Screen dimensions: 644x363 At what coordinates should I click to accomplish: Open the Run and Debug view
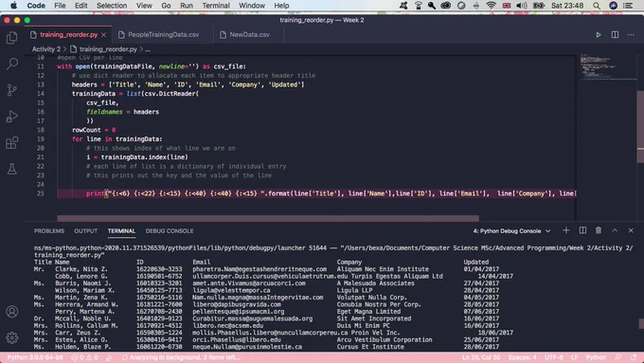click(12, 117)
